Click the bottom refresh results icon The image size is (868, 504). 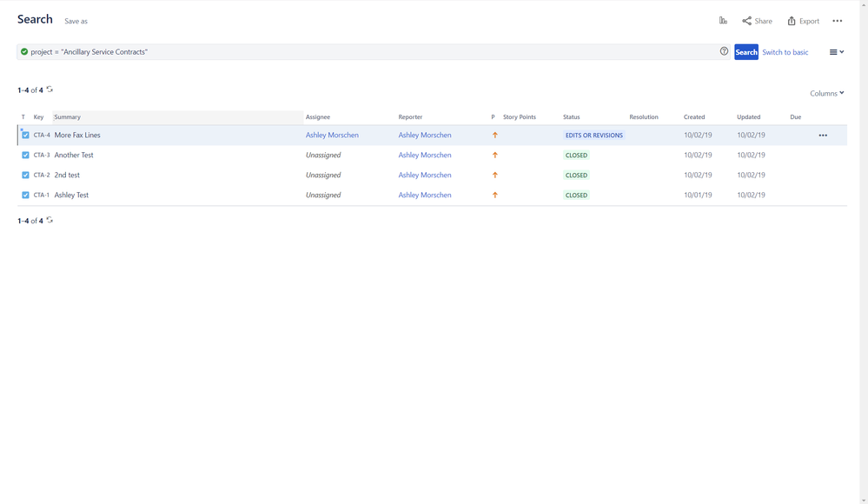(x=50, y=221)
